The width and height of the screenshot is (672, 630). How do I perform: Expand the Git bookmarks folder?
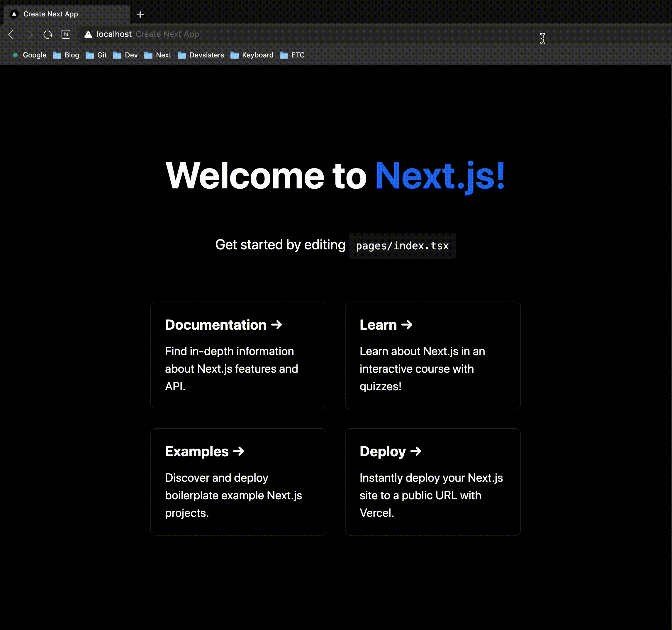click(x=96, y=55)
